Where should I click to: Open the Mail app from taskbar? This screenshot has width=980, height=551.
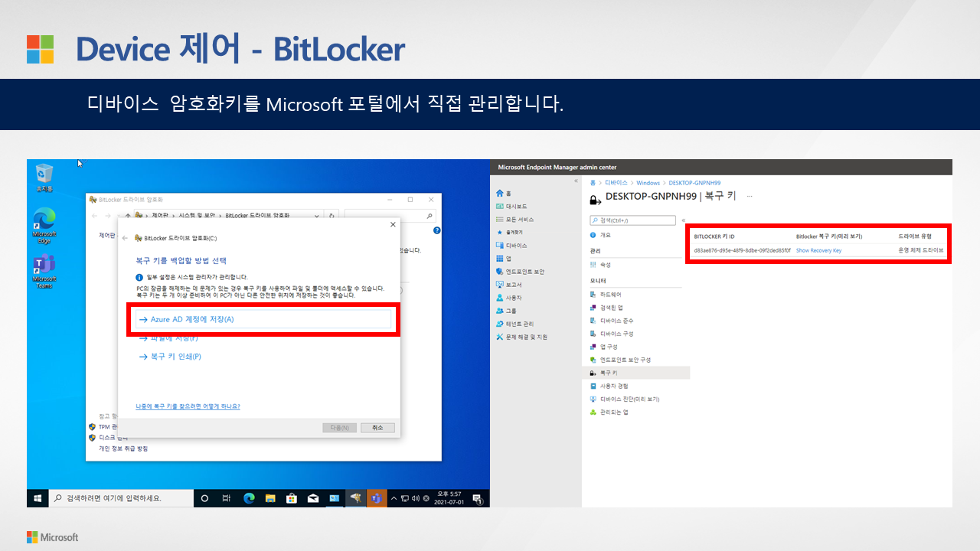pyautogui.click(x=312, y=498)
